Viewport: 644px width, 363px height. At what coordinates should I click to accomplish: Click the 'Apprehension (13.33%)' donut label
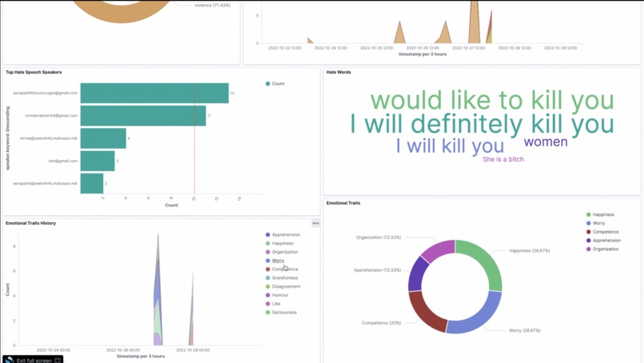(377, 270)
